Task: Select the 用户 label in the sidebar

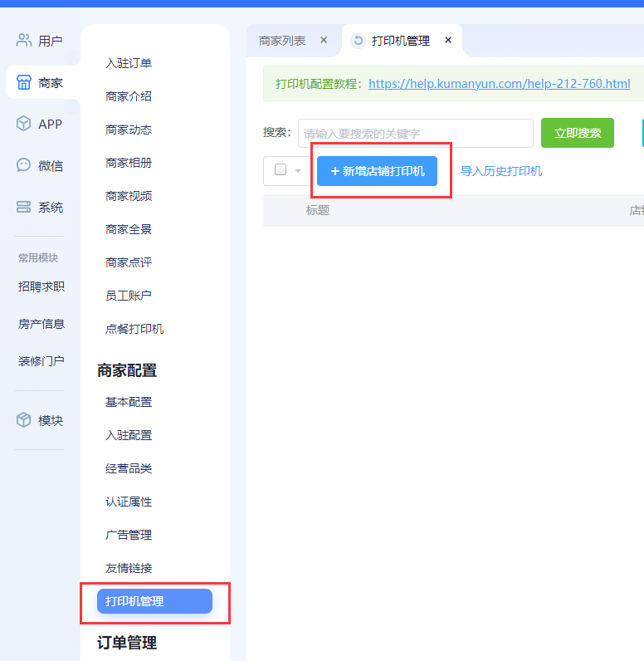Action: (x=50, y=41)
